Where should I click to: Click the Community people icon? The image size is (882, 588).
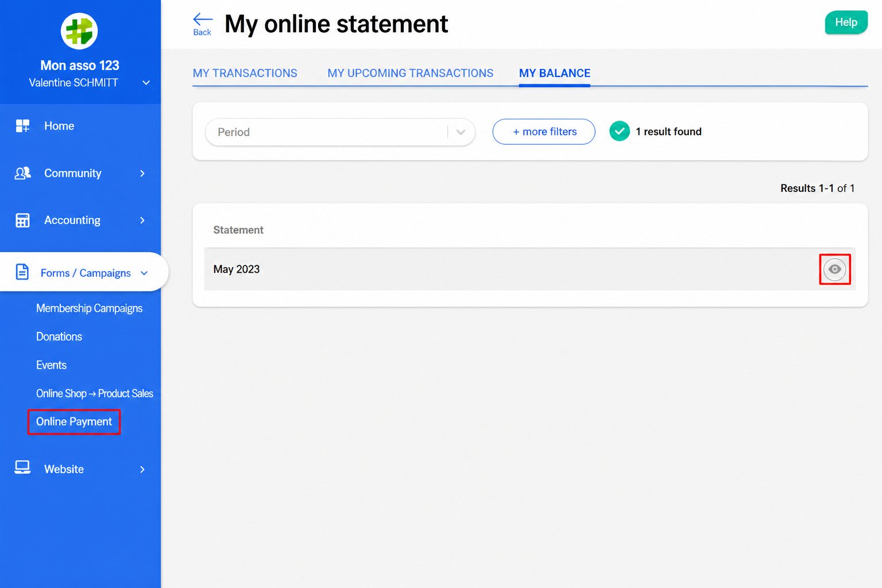coord(22,173)
